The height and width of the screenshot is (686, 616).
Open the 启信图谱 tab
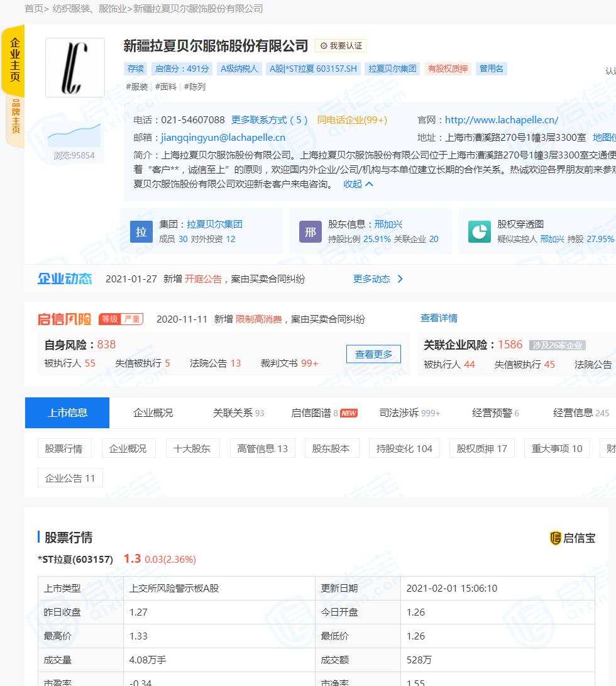[x=324, y=412]
